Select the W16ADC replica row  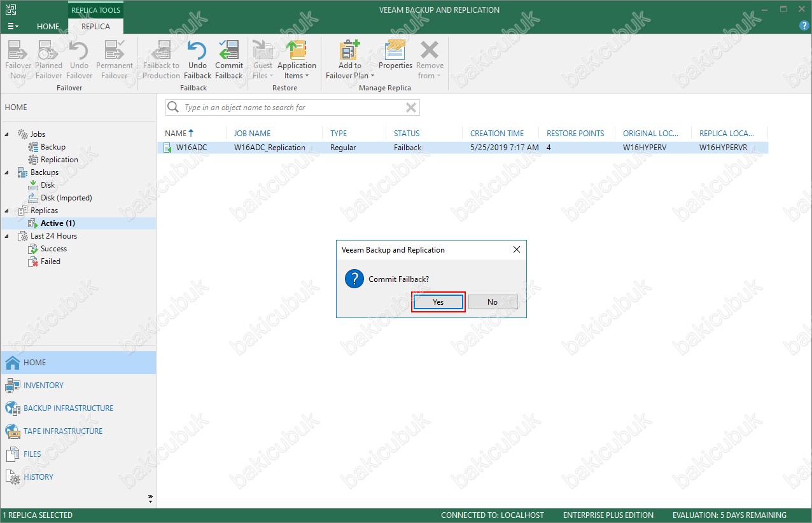pyautogui.click(x=463, y=148)
